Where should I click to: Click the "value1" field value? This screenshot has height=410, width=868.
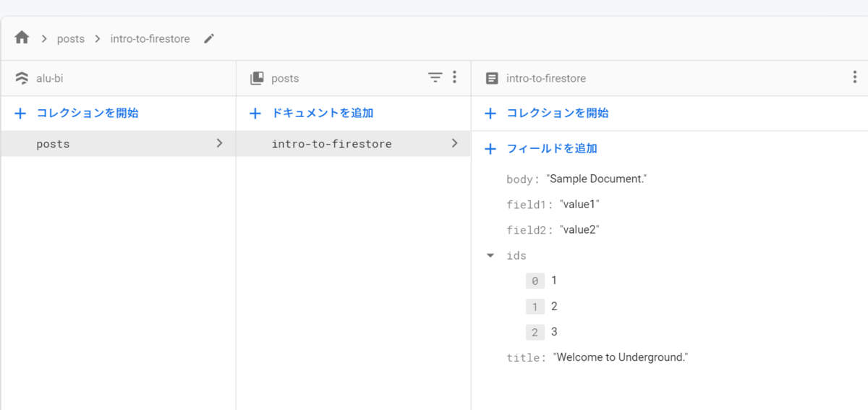coord(579,205)
